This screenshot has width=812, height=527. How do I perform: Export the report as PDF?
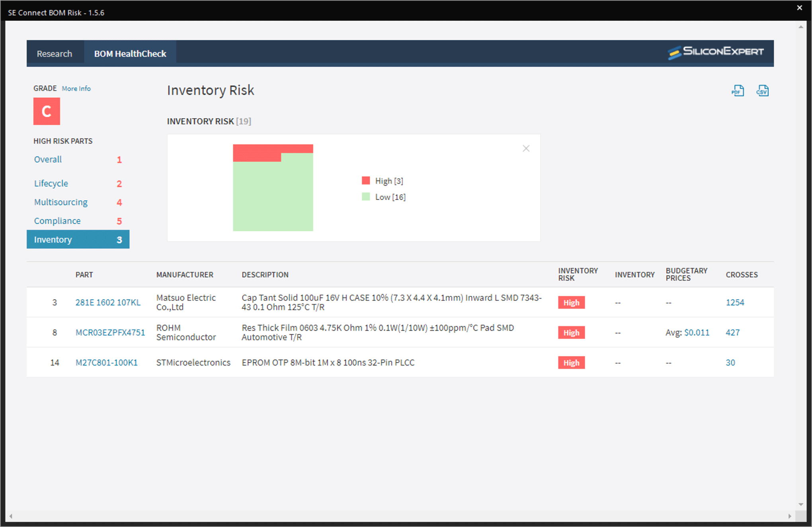click(738, 91)
